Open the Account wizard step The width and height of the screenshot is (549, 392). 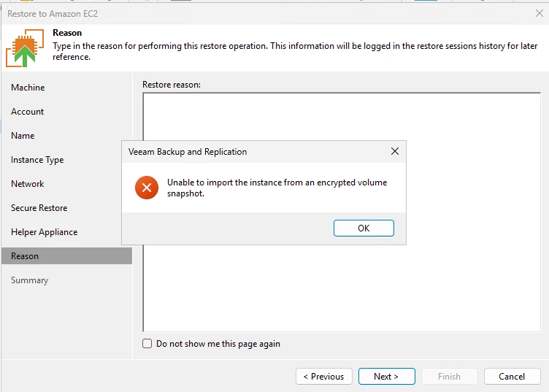coord(28,112)
